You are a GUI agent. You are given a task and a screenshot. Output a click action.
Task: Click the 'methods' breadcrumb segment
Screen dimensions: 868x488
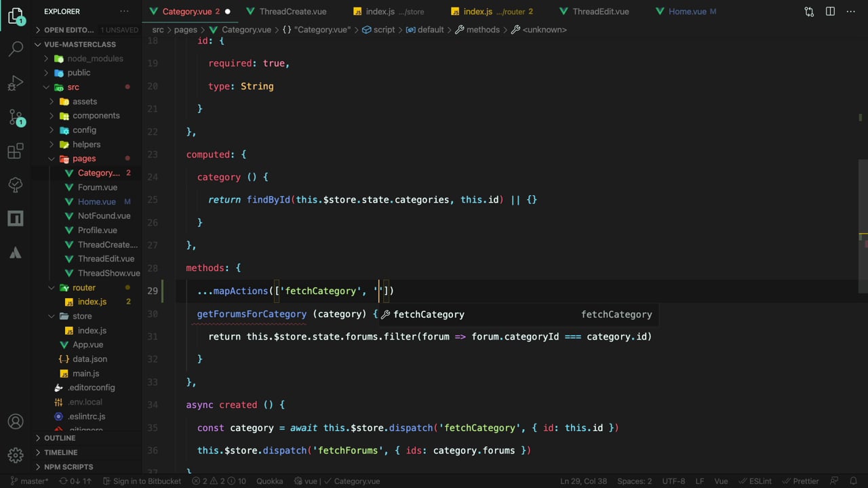(477, 30)
